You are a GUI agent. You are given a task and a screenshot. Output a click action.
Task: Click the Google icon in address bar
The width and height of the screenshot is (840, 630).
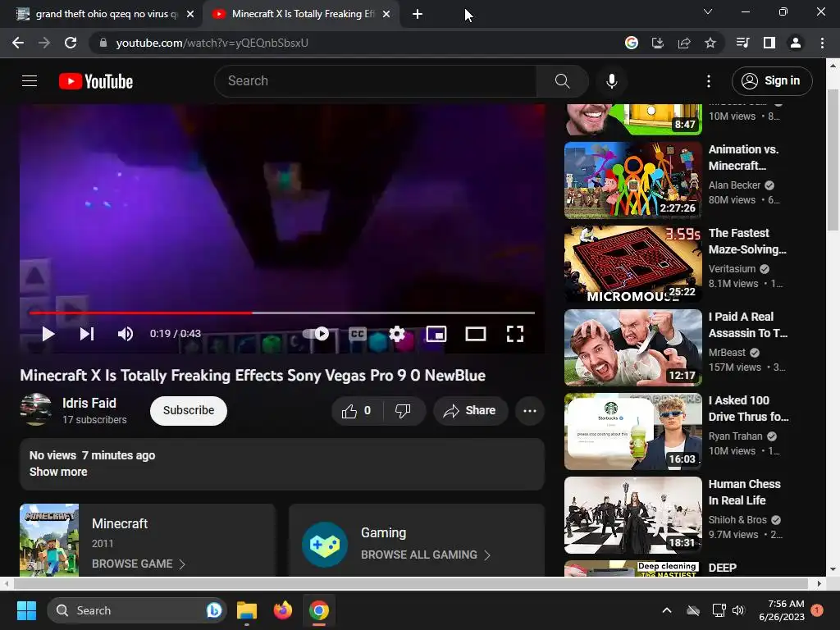coord(632,43)
